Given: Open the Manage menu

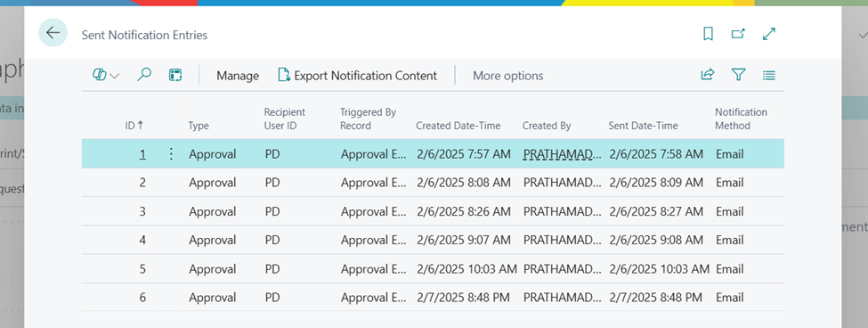Looking at the screenshot, I should (x=238, y=76).
